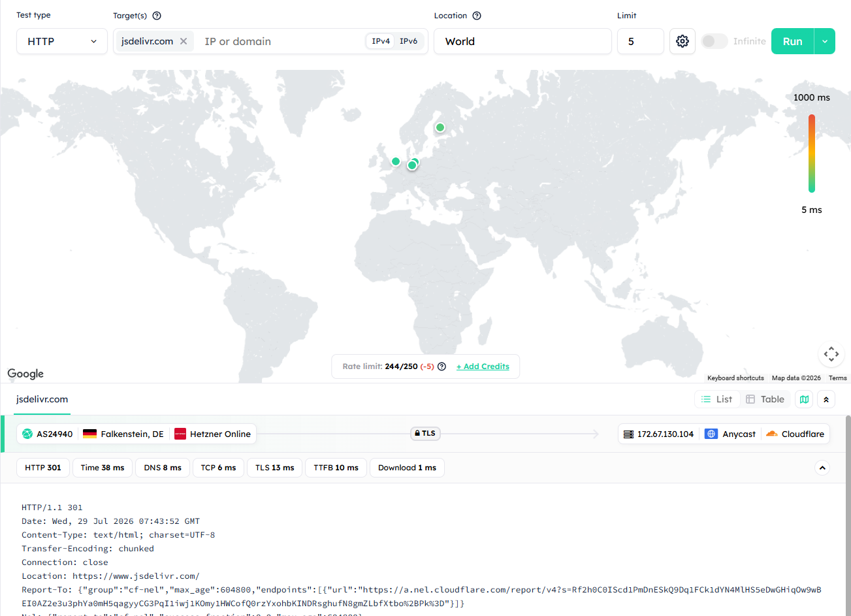
Task: Focus the IP or domain input
Action: [281, 41]
